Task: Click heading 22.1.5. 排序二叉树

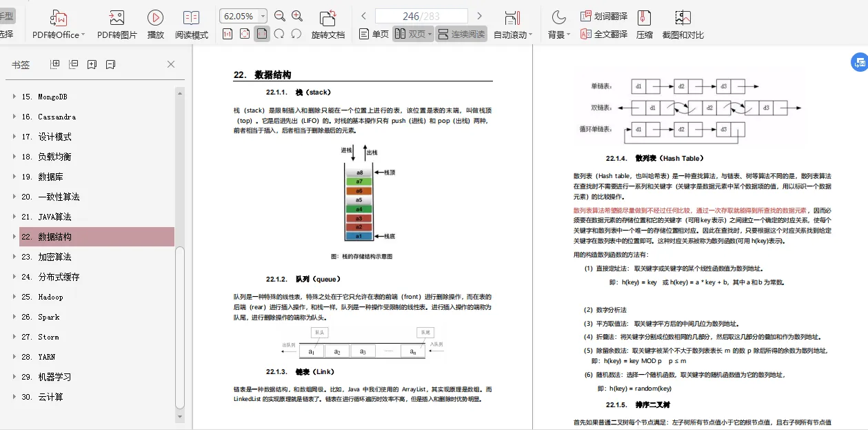Action: [x=638, y=404]
